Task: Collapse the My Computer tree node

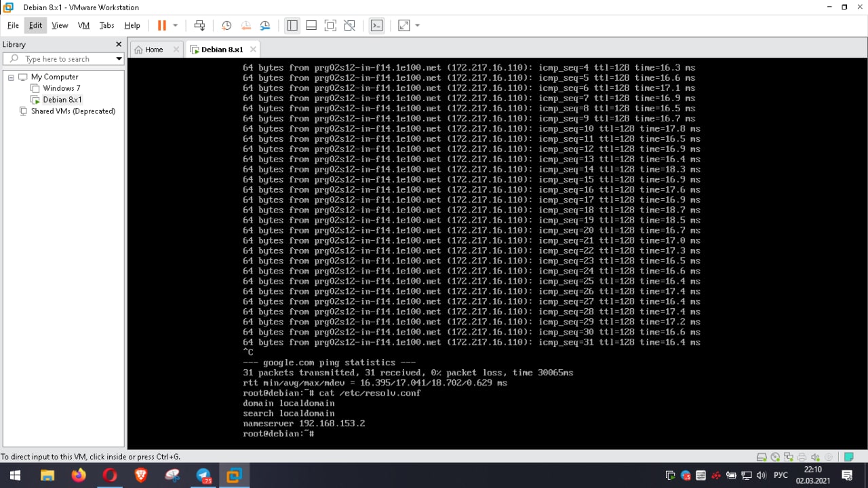Action: click(11, 77)
